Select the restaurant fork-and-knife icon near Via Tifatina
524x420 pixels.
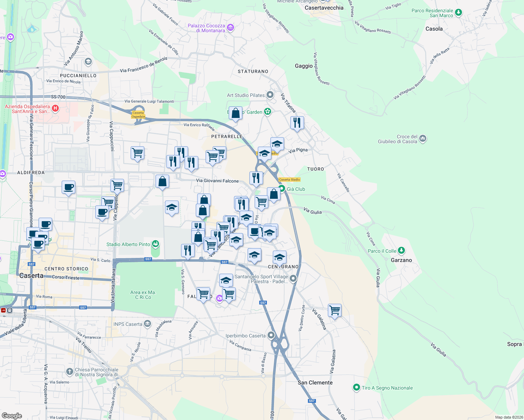pos(297,122)
